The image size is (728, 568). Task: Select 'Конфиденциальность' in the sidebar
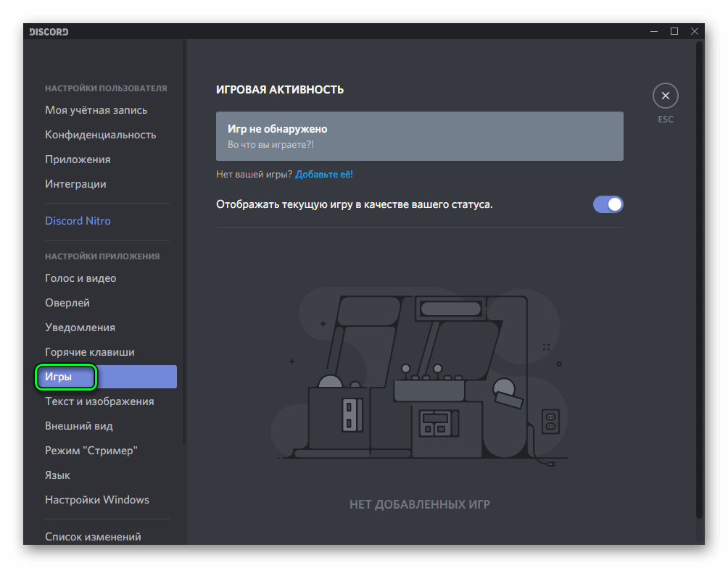tap(101, 135)
